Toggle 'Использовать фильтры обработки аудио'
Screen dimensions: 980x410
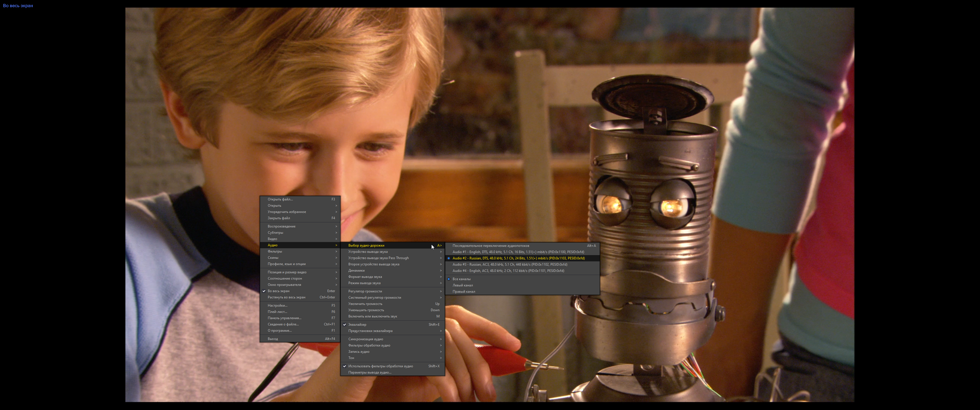(x=380, y=366)
